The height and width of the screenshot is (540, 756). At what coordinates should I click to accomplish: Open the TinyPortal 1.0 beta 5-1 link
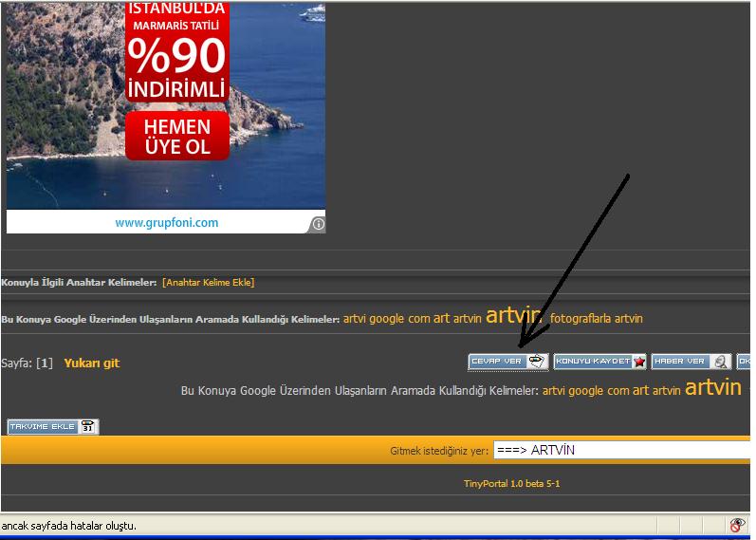tap(511, 484)
